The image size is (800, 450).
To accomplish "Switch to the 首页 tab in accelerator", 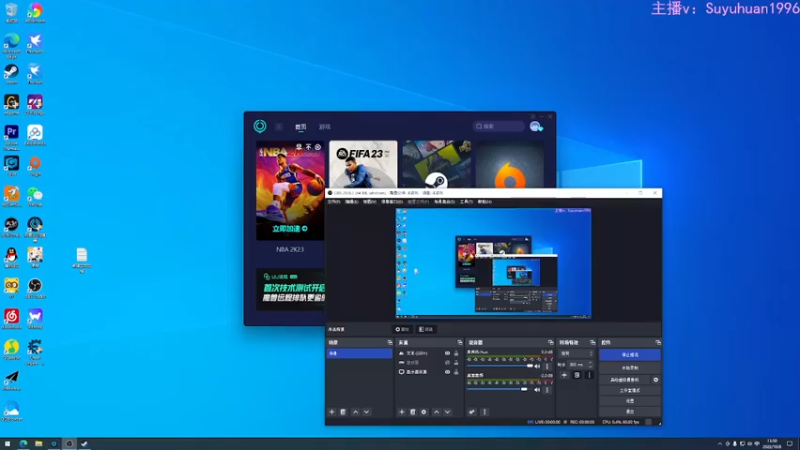I will [301, 127].
